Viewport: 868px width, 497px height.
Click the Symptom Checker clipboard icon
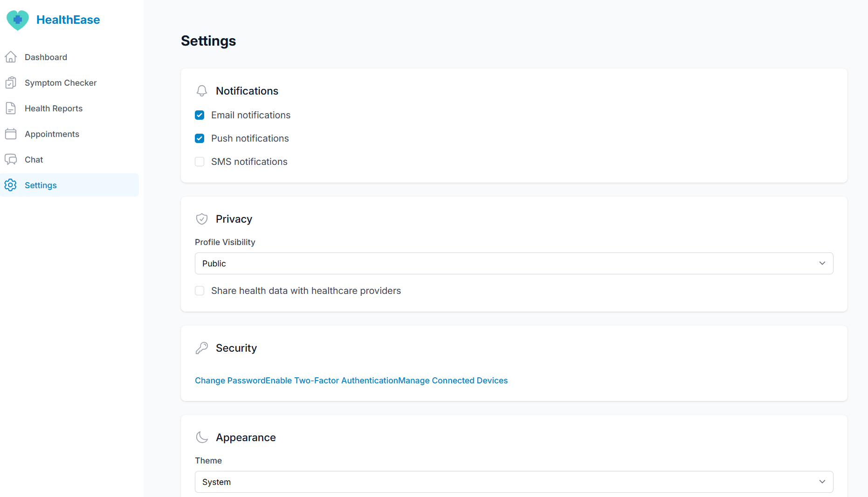(11, 82)
